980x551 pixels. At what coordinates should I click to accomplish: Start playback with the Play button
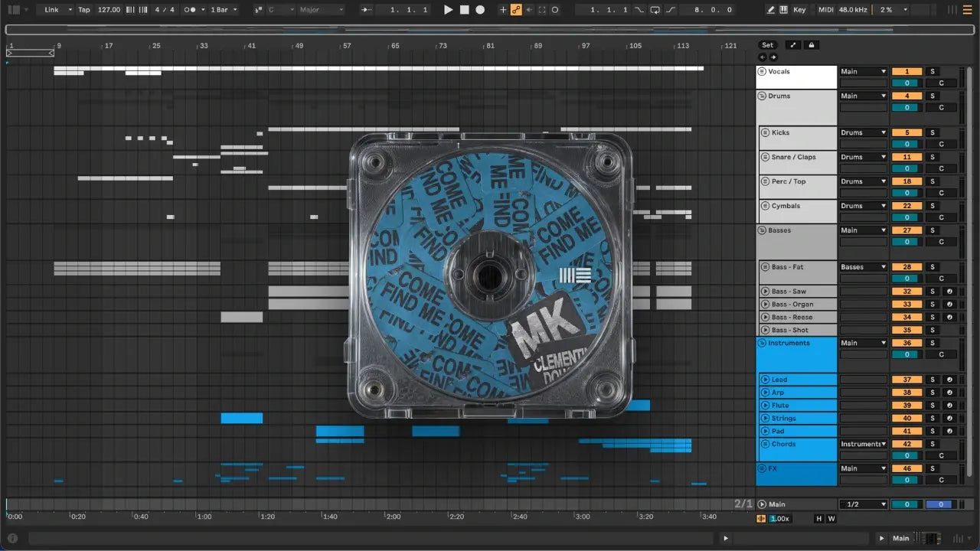click(449, 10)
